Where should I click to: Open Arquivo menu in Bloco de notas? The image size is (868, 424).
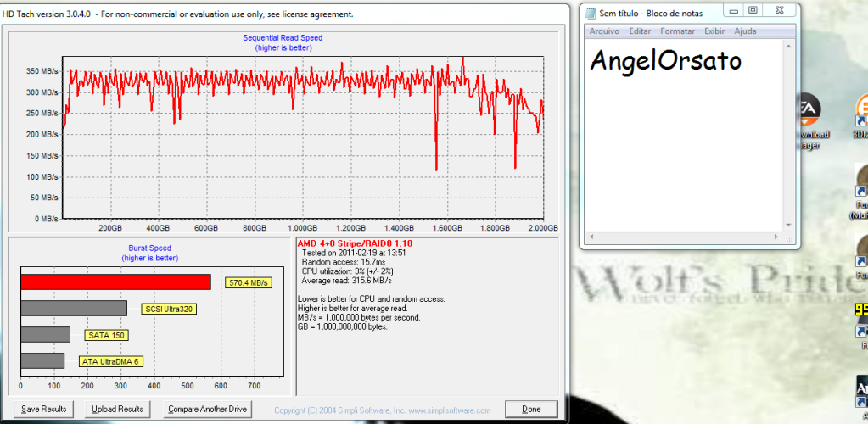pos(604,31)
